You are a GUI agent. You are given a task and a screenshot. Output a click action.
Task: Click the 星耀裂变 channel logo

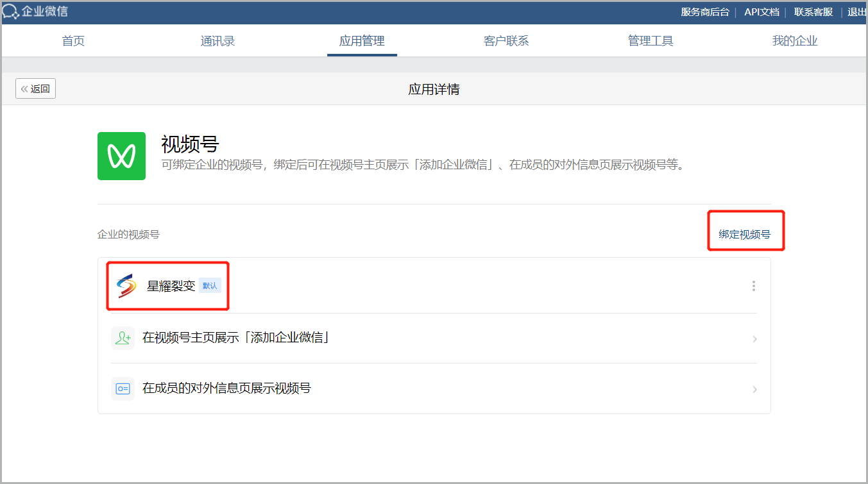[x=126, y=286]
